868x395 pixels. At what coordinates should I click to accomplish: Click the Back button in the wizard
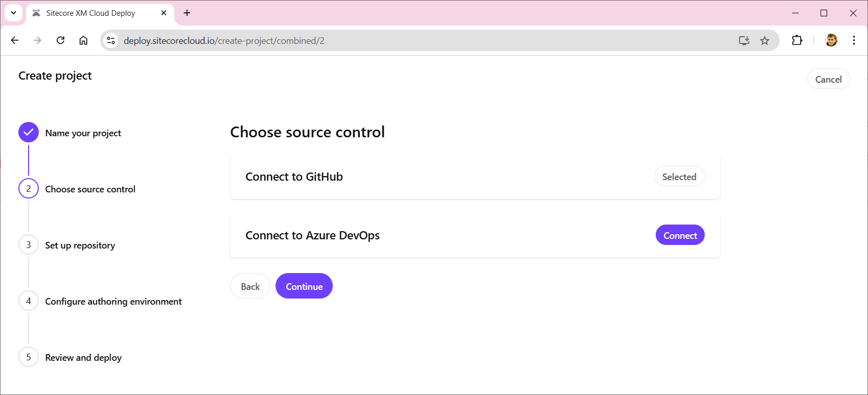pos(250,286)
